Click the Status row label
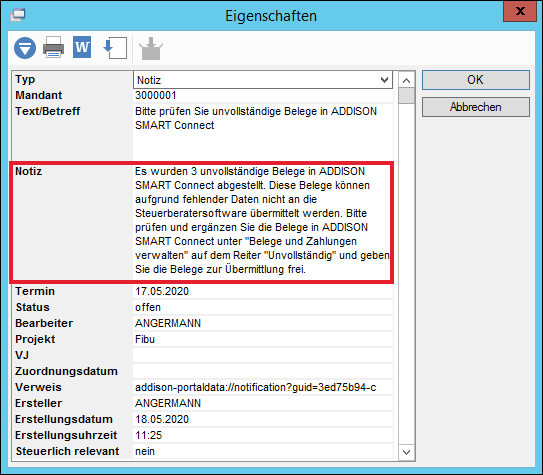Viewport: 543px width, 475px height. pos(33,307)
